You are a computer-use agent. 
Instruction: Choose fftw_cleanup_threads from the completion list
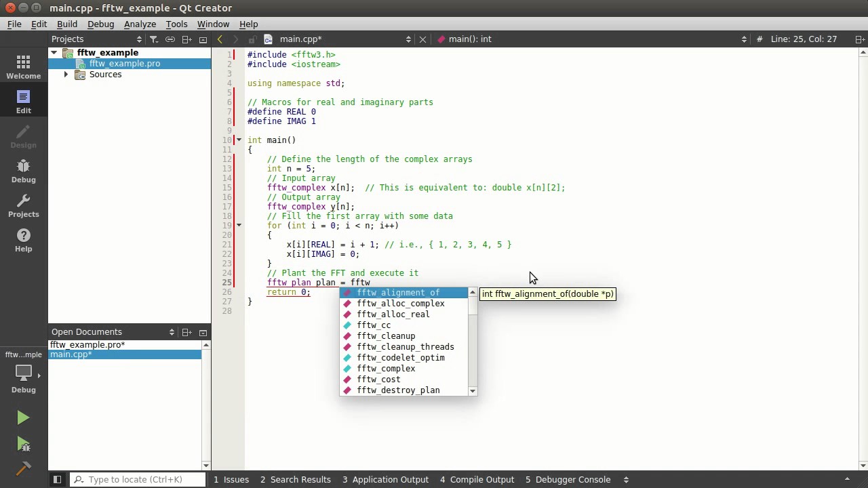[x=404, y=347]
